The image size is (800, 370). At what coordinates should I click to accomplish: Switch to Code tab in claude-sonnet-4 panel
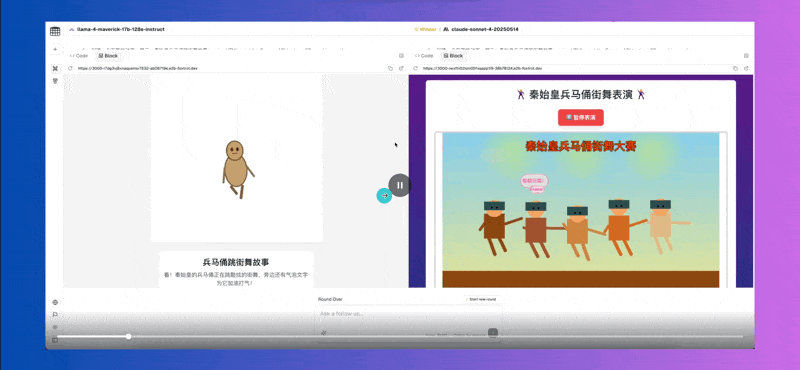[423, 56]
